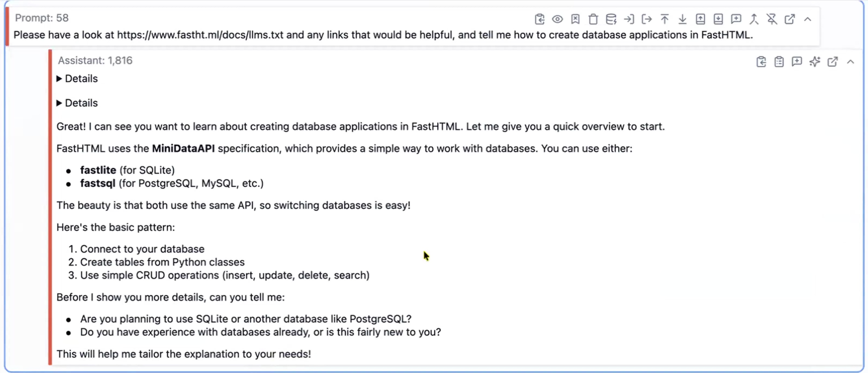This screenshot has height=373, width=868.
Task: Toggle the crossed-out pin icon
Action: pyautogui.click(x=772, y=19)
